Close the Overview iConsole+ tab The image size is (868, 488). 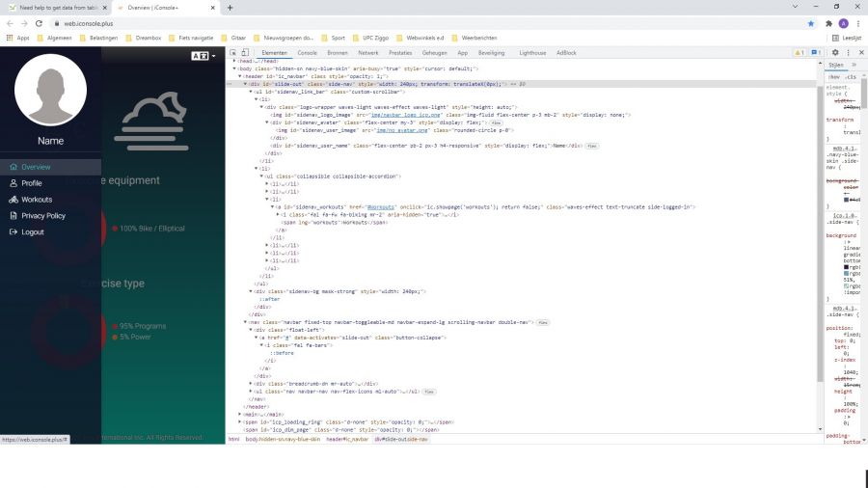[213, 8]
